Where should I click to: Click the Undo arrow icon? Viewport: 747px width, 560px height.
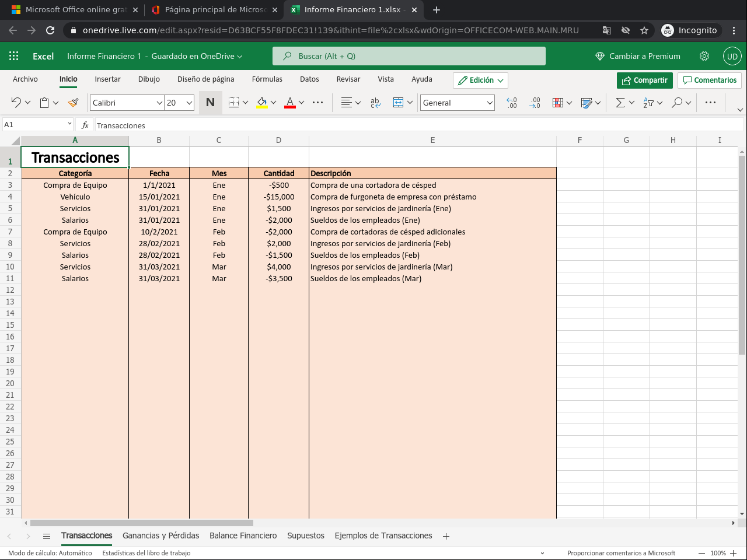point(16,103)
